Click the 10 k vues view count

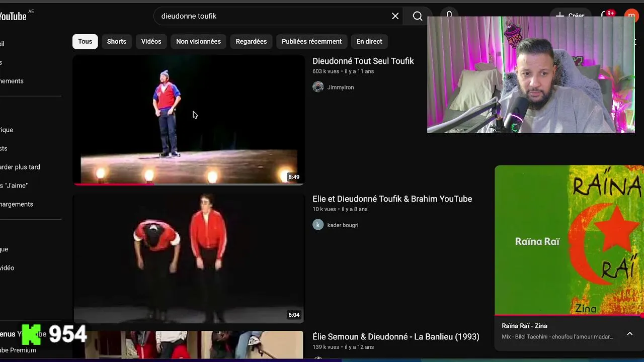pos(324,209)
